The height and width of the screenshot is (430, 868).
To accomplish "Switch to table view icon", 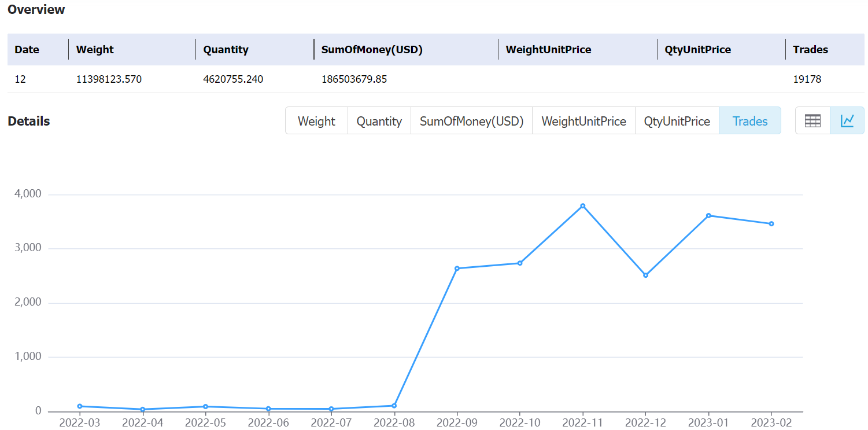I will (x=812, y=120).
